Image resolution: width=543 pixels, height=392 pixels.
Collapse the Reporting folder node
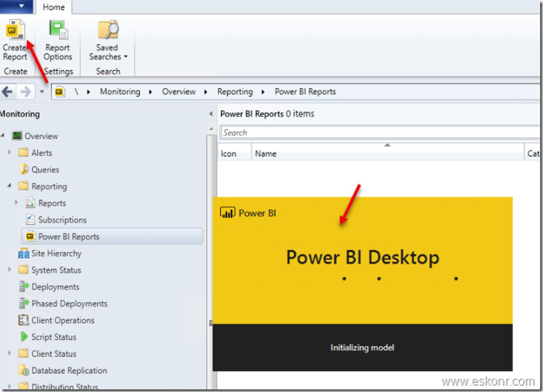coord(10,186)
